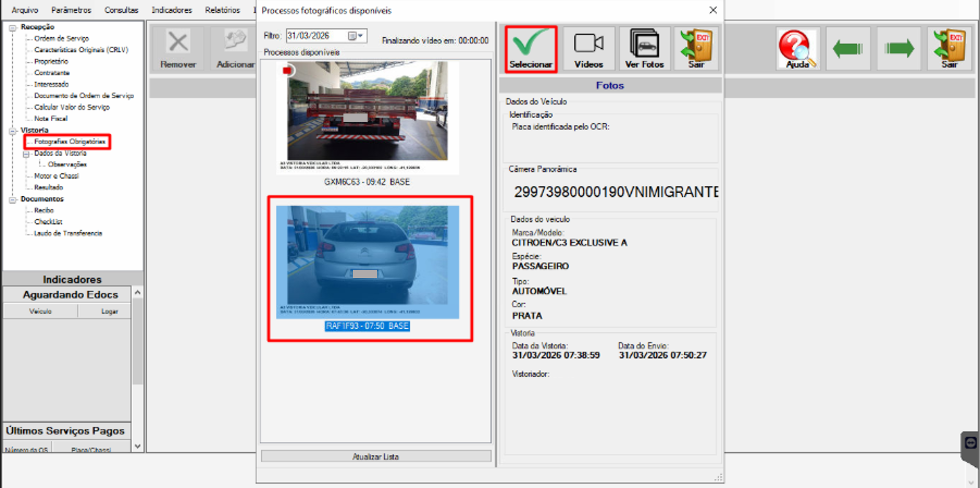This screenshot has width=980, height=488.
Task: Click the green left arrow icon
Action: pos(848,49)
